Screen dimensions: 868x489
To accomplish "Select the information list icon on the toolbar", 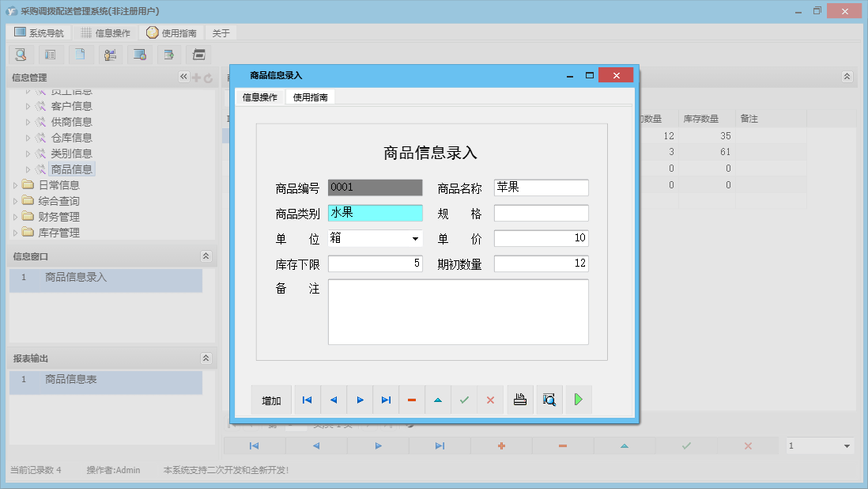I will coord(50,54).
